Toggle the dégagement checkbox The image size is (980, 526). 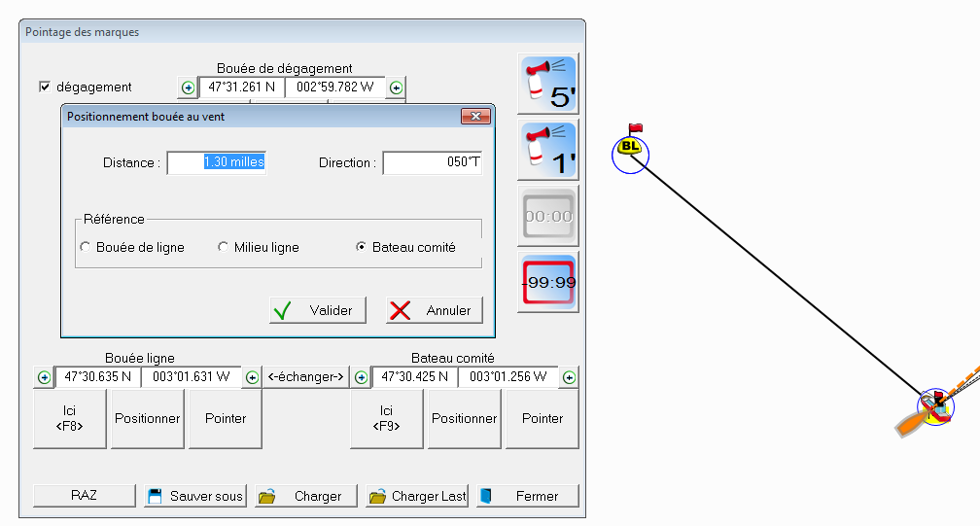[44, 87]
